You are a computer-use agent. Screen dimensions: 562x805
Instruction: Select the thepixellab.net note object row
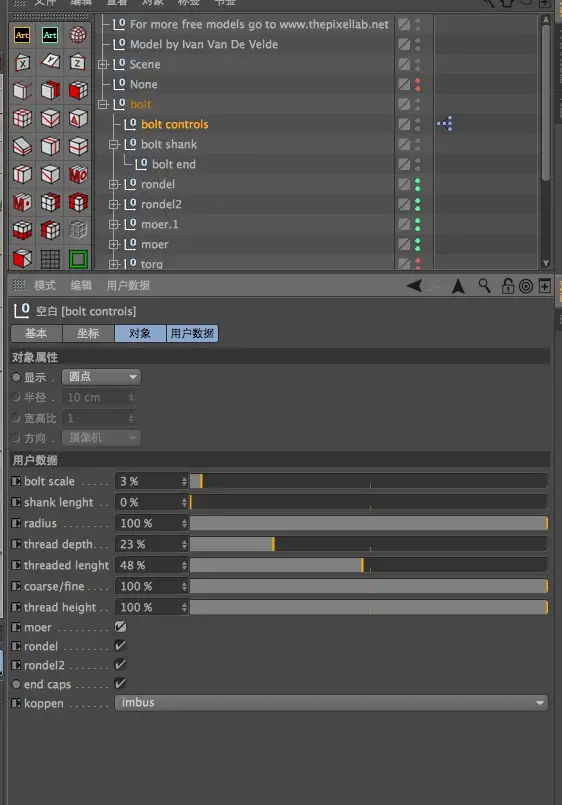coord(259,24)
